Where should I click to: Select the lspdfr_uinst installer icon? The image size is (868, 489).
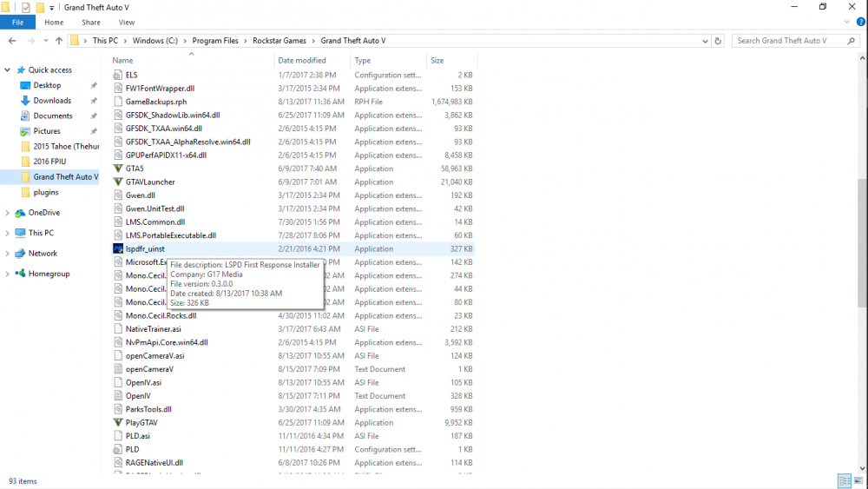(118, 248)
